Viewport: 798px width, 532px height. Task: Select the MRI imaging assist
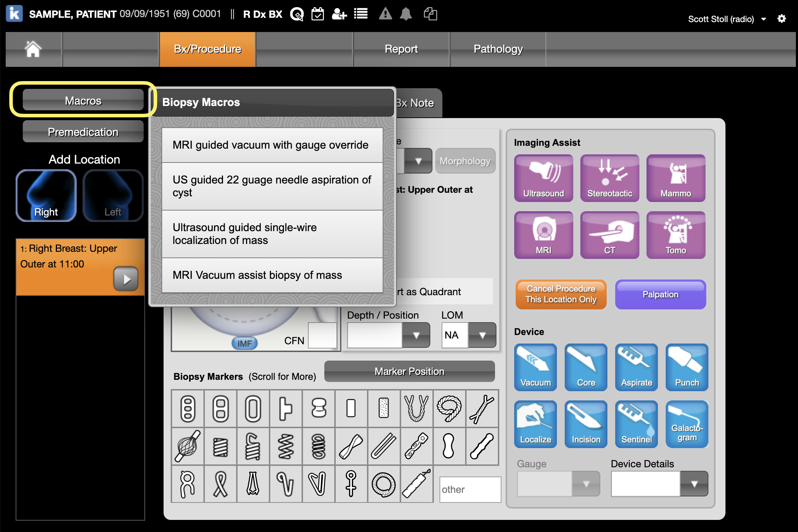coord(543,235)
